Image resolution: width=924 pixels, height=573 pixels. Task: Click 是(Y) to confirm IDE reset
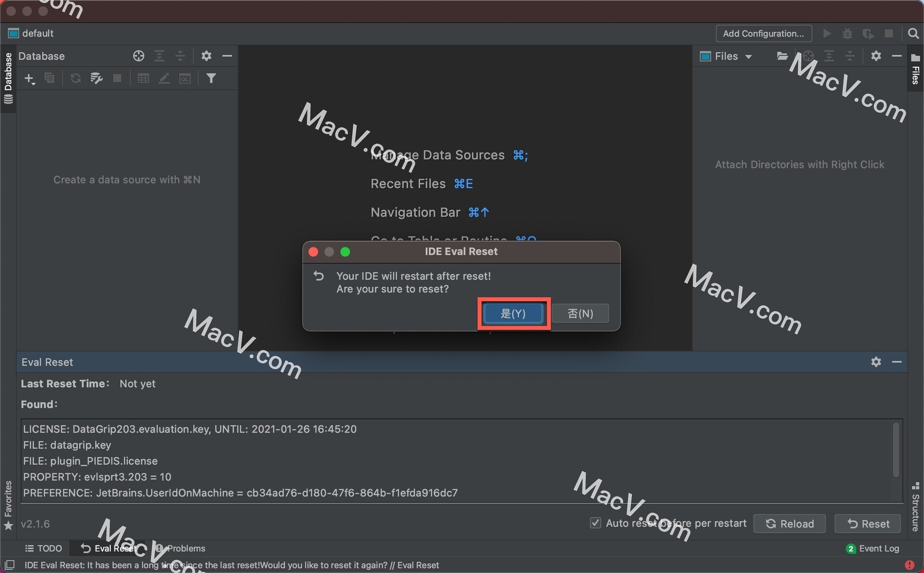coord(513,314)
